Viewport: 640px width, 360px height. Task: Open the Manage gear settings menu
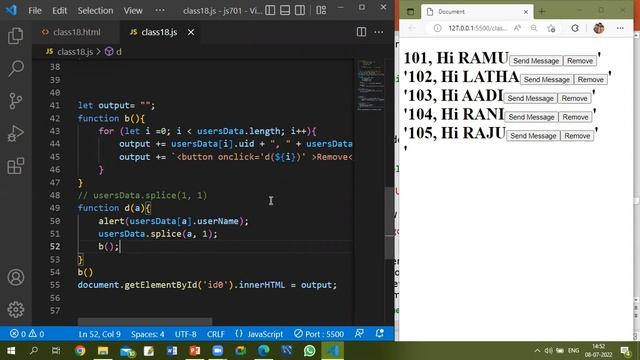(16, 309)
